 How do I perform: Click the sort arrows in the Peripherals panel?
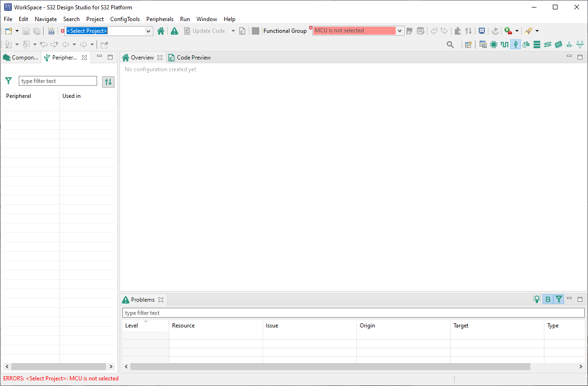[x=108, y=81]
